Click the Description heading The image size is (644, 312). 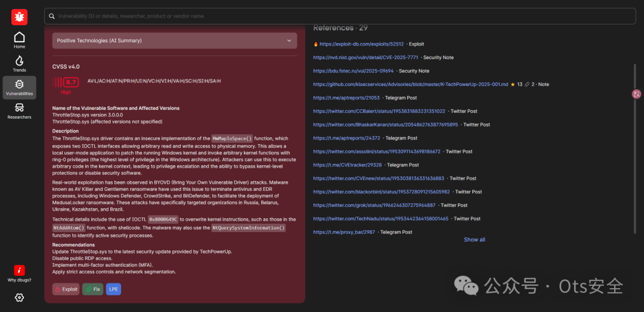tap(66, 131)
